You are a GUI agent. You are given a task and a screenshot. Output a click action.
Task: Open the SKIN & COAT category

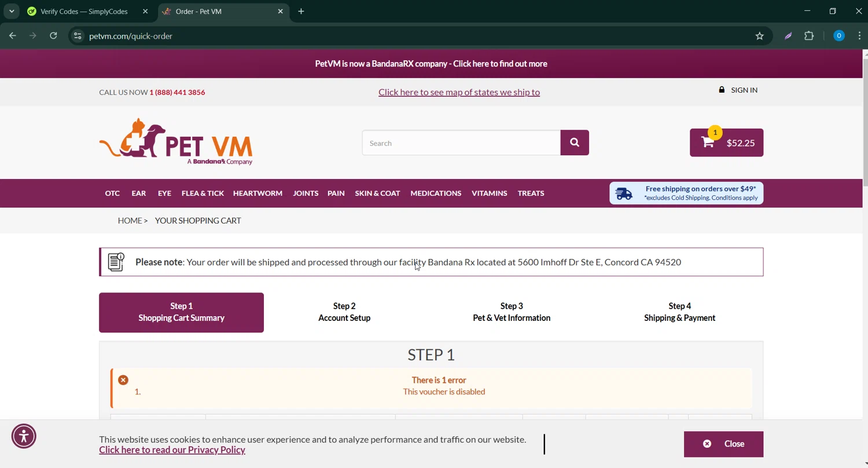pyautogui.click(x=377, y=193)
